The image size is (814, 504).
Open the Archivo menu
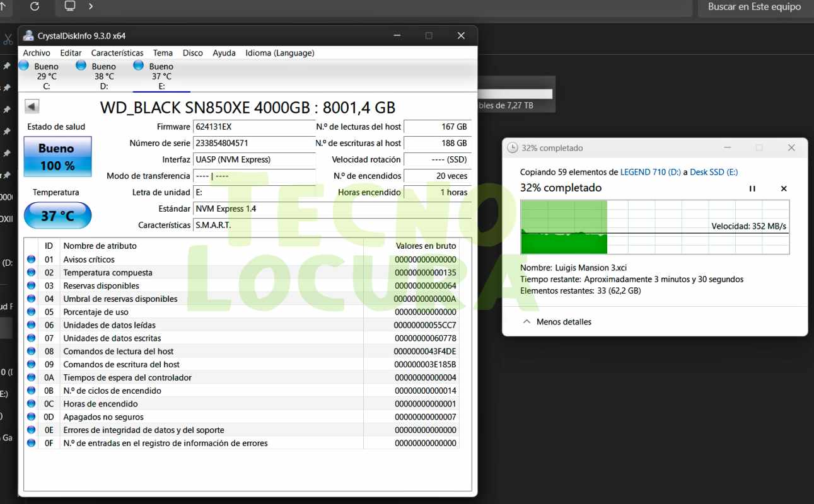tap(37, 53)
